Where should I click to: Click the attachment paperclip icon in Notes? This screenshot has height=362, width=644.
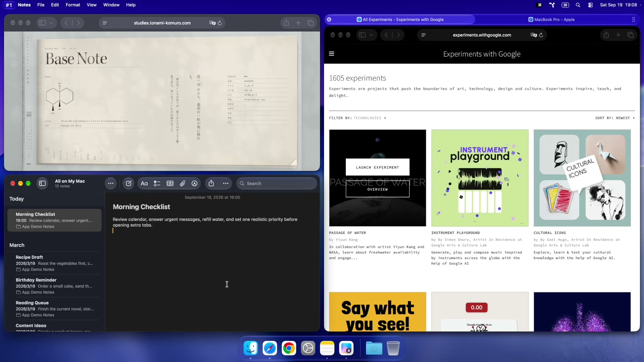pyautogui.click(x=183, y=183)
